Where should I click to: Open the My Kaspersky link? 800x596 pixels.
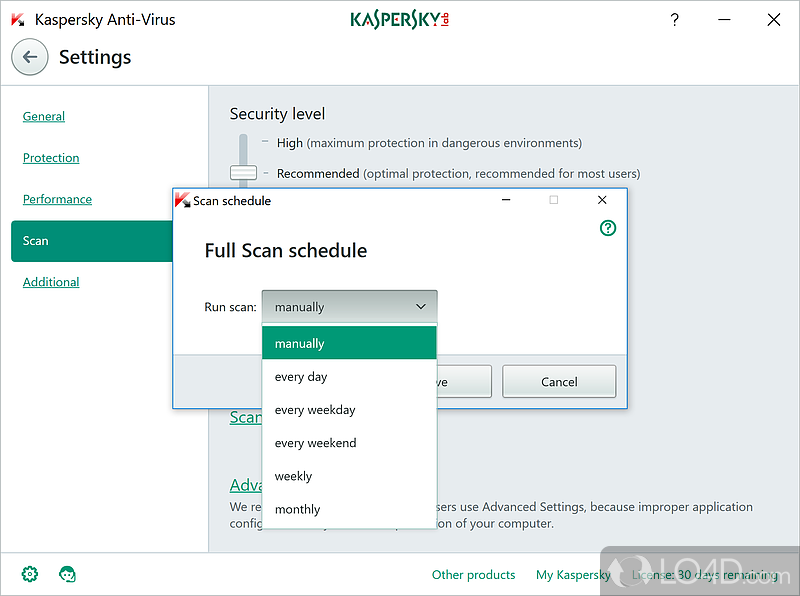(573, 575)
